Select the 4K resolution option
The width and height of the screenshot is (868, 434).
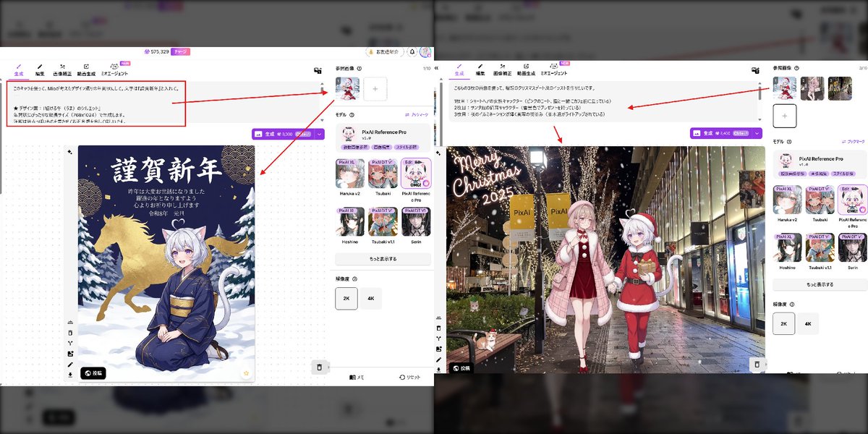pyautogui.click(x=371, y=298)
